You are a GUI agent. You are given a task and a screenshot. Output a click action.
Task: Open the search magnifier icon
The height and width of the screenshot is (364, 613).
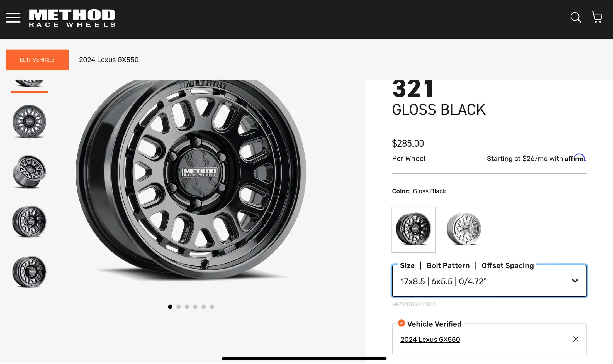coord(575,17)
